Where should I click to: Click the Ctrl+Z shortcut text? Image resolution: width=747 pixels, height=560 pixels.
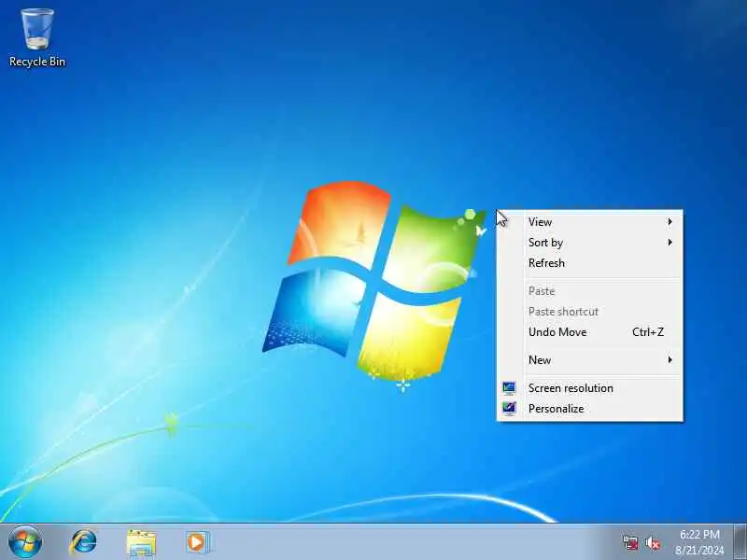tap(648, 332)
